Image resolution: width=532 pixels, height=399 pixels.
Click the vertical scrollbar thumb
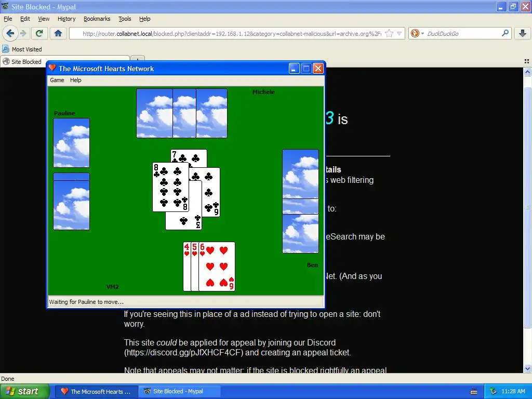527,207
